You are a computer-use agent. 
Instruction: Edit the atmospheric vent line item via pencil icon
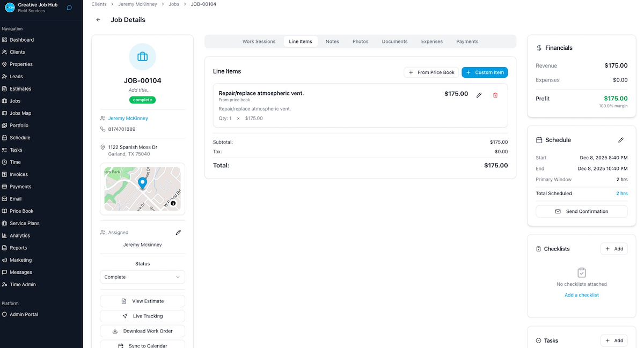[479, 94]
